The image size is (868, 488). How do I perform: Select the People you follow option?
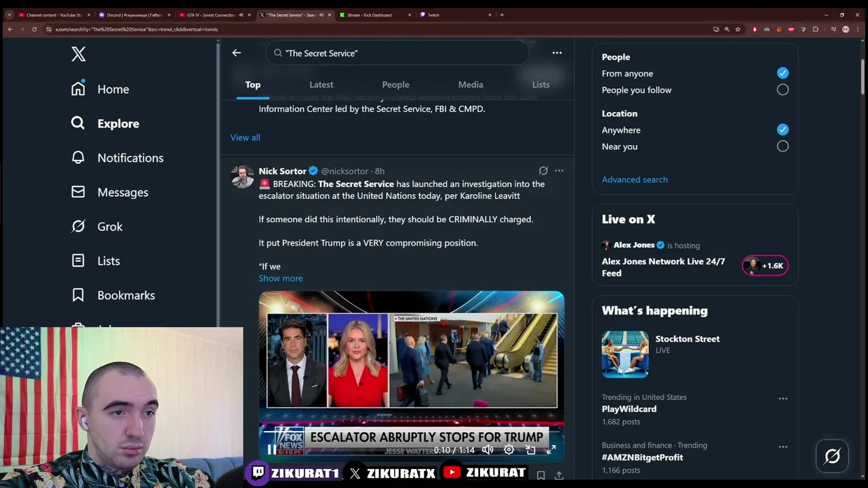(783, 89)
